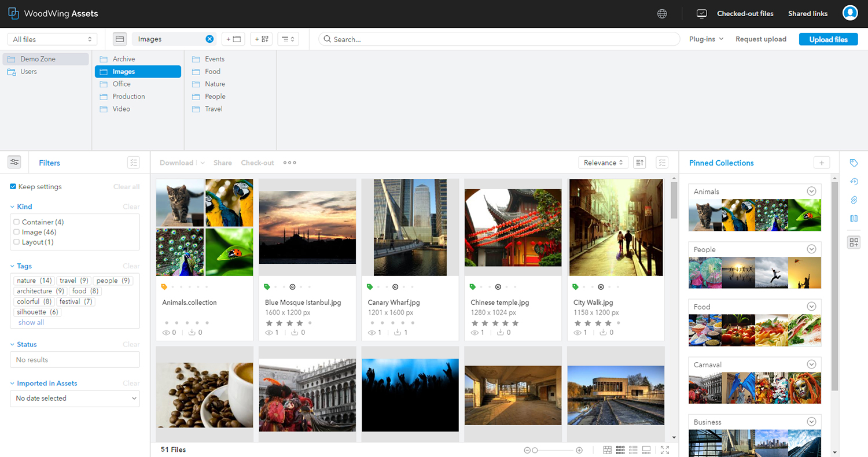Image resolution: width=868 pixels, height=457 pixels.
Task: Click the new collection icon button
Action: pyautogui.click(x=262, y=39)
